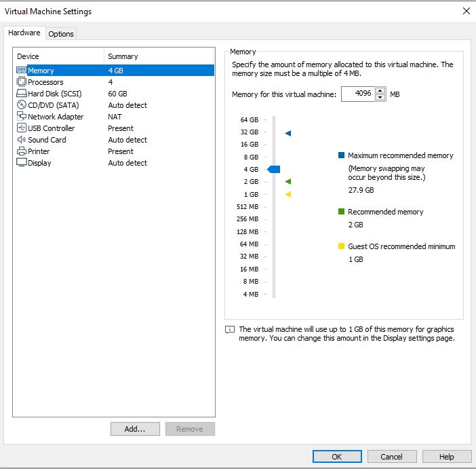
Task: Click the green recommended memory marker
Action: pyautogui.click(x=288, y=181)
